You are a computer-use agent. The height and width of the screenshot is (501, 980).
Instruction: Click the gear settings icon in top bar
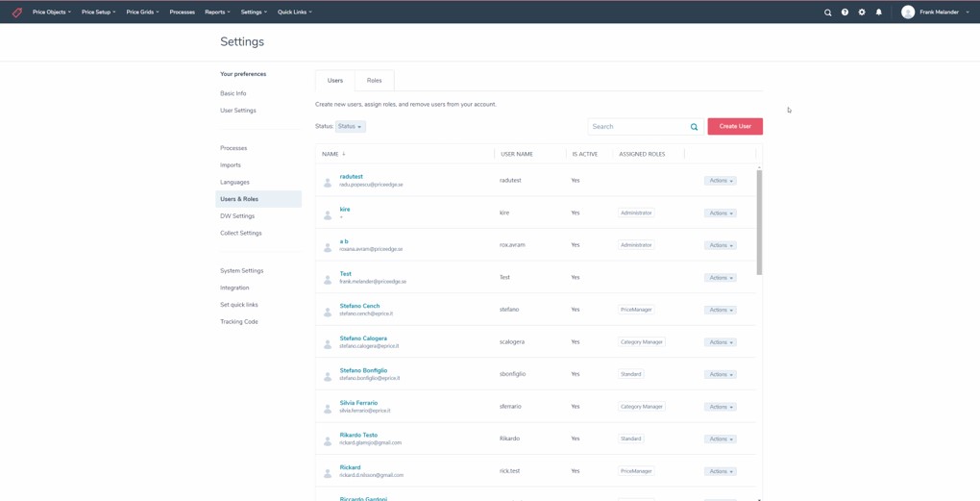[862, 12]
